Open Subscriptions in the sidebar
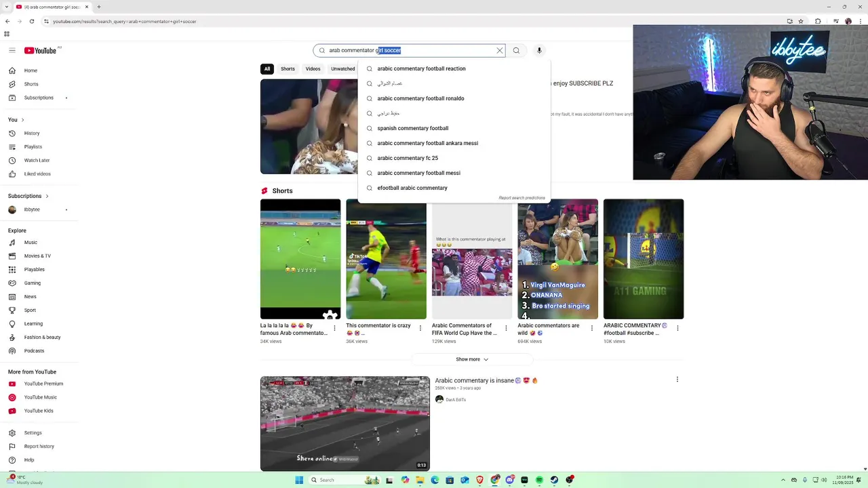 [x=39, y=98]
